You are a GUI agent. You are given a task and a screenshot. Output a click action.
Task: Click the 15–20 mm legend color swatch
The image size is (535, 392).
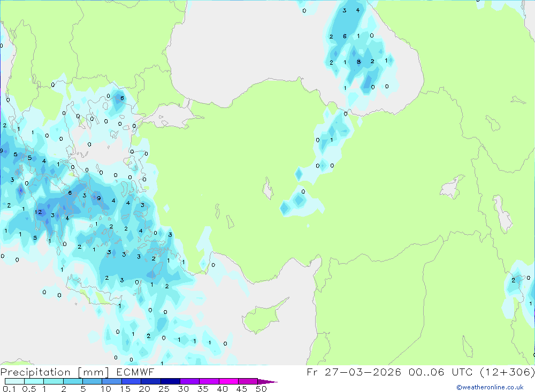[x=131, y=381]
